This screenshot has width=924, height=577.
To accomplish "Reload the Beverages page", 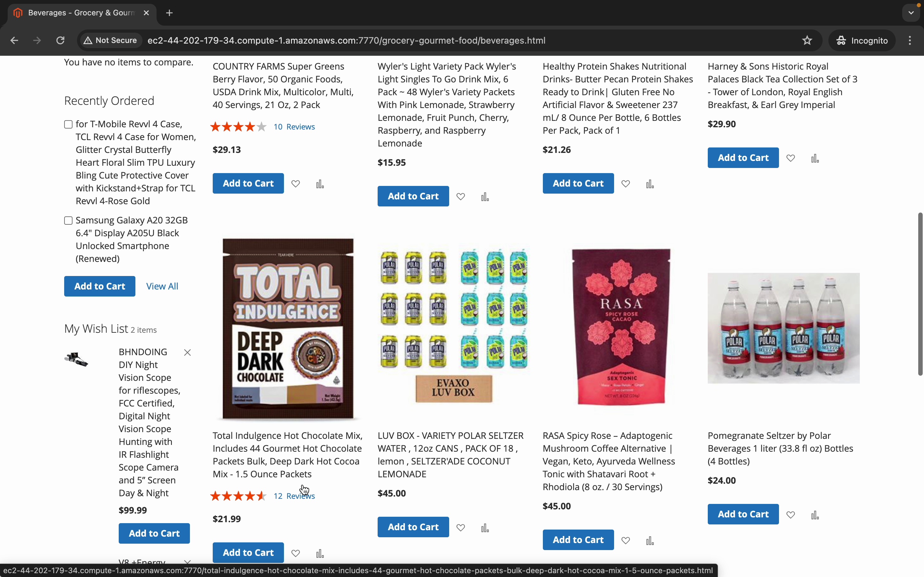I will 60,40.
